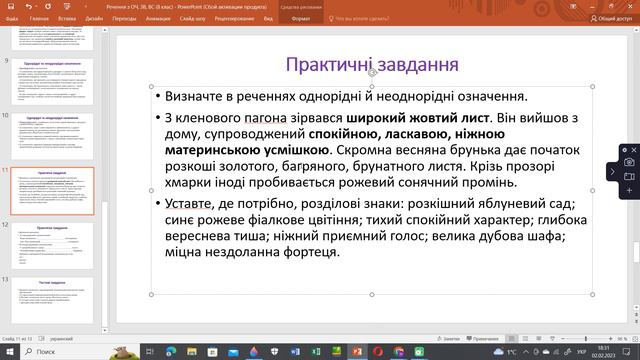The height and width of the screenshot is (360, 640).
Task: Select slide 13 thumbnail
Action: (x=52, y=300)
